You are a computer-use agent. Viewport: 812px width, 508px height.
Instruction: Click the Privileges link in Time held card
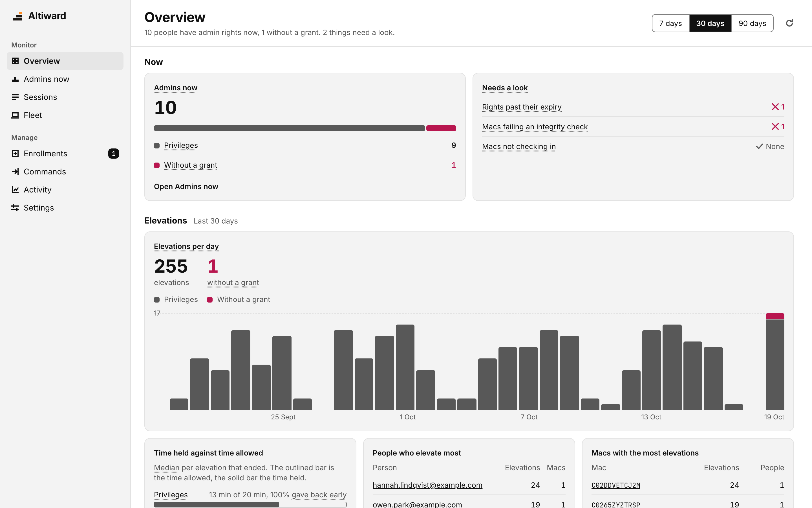171,494
